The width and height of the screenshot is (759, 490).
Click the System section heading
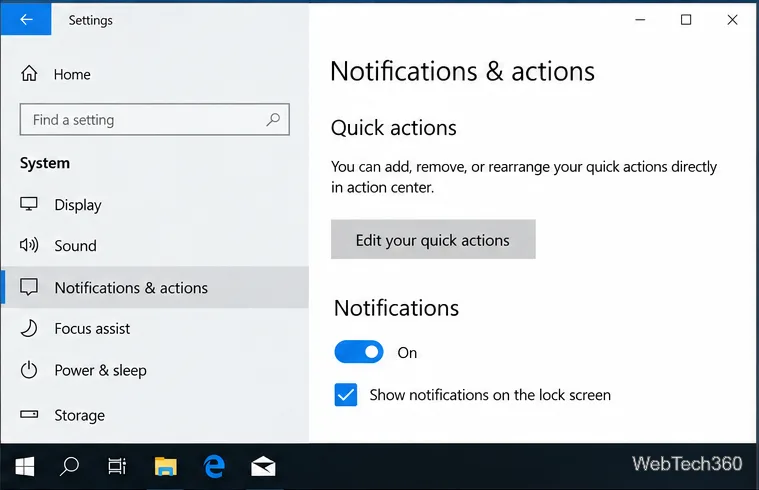[x=45, y=163]
